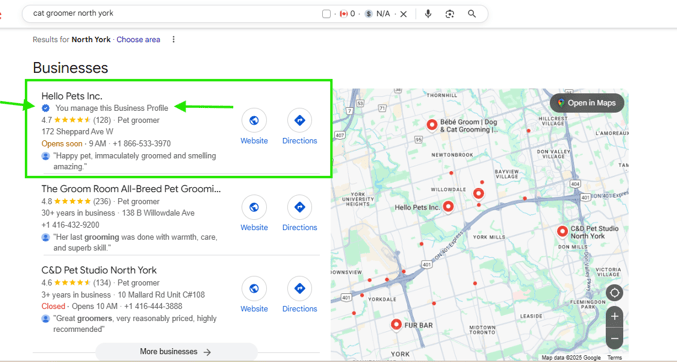The image size is (677, 362).
Task: Click the Hello Pets Inc. map pin
Action: (x=449, y=206)
